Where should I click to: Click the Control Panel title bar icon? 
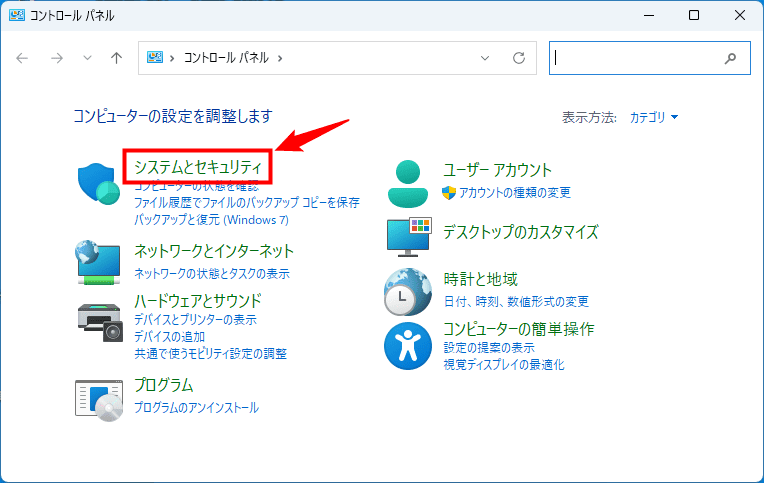(x=17, y=15)
